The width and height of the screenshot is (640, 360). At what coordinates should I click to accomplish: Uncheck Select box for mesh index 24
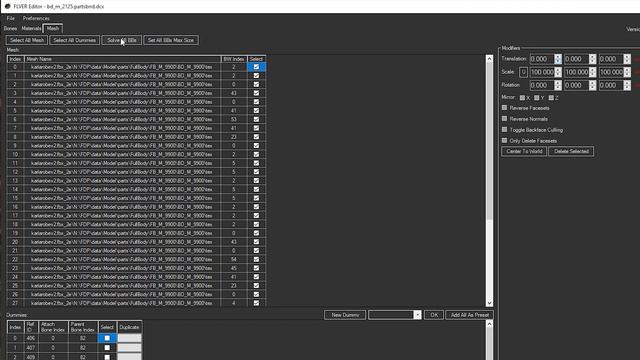256,277
